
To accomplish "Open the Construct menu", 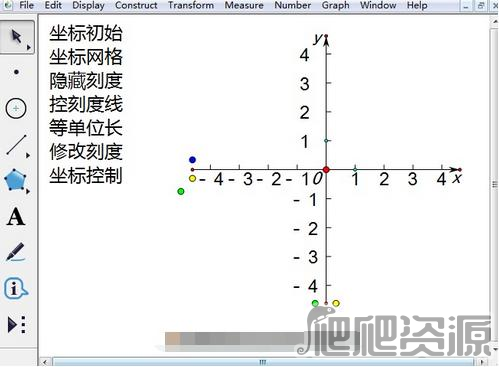I will pyautogui.click(x=136, y=5).
